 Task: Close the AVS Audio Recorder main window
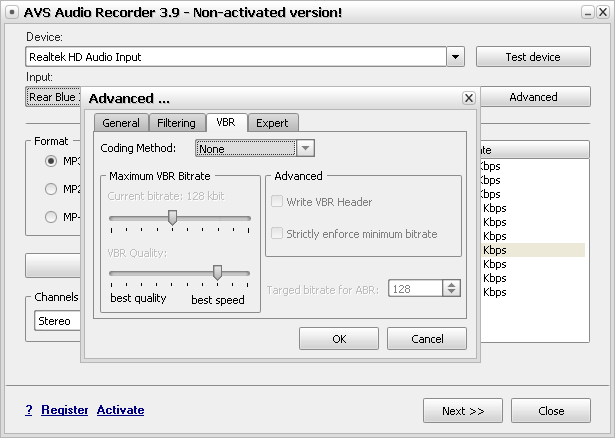[602, 12]
